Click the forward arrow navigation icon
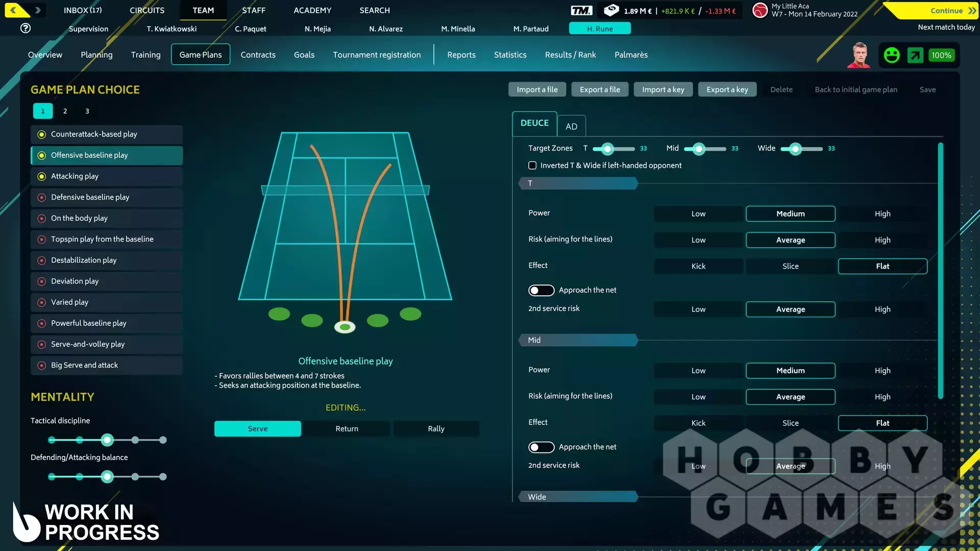 coord(38,10)
